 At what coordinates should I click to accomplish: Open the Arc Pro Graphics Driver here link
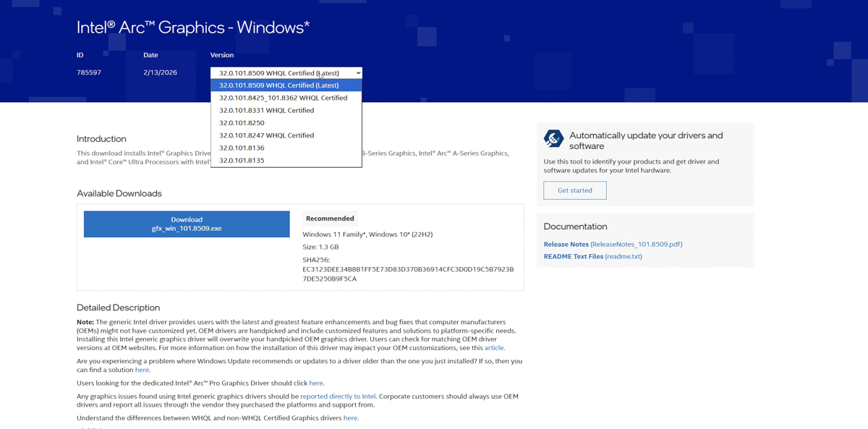(316, 383)
